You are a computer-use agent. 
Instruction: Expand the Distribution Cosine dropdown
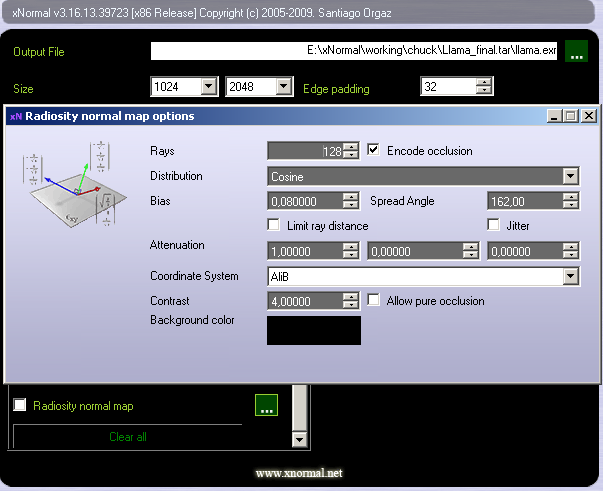pos(570,176)
